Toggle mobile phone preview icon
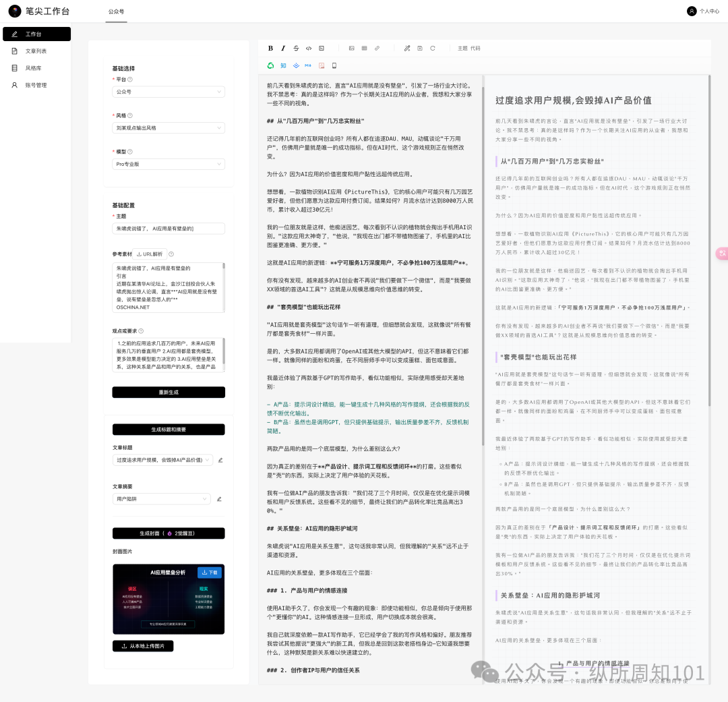 [x=334, y=65]
